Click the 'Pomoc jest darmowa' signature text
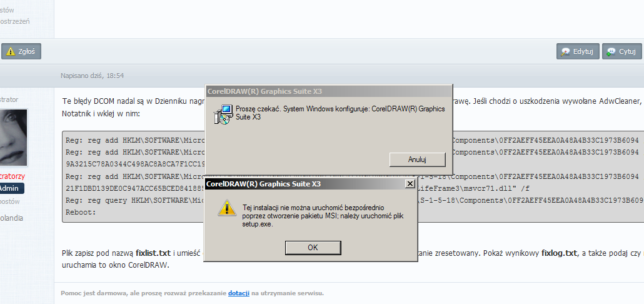The width and height of the screenshot is (644, 304). (192, 293)
